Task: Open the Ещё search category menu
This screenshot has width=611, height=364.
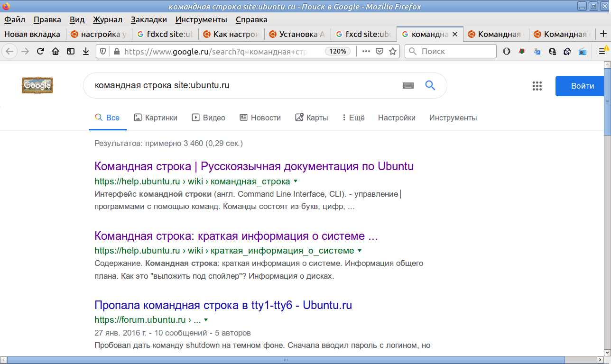Action: 353,118
